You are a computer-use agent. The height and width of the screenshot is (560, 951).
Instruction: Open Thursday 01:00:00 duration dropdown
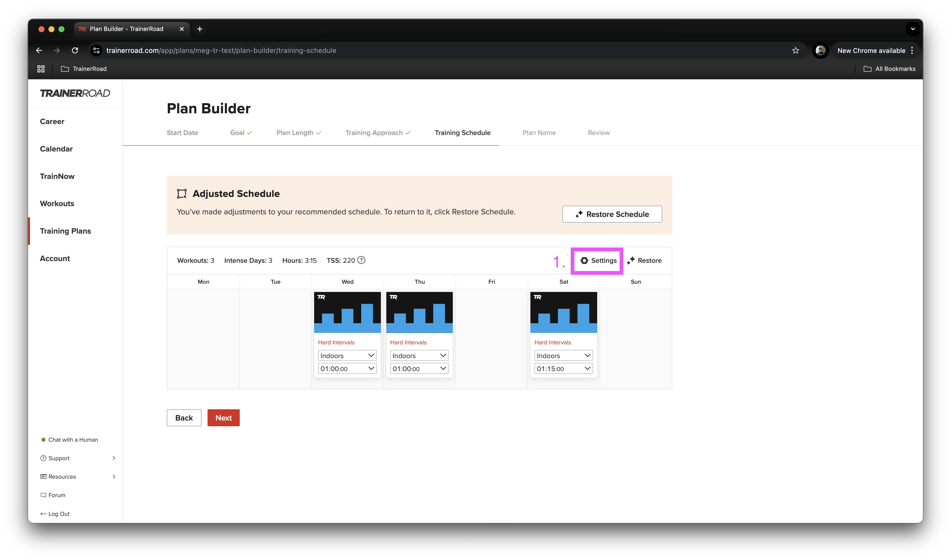click(419, 368)
